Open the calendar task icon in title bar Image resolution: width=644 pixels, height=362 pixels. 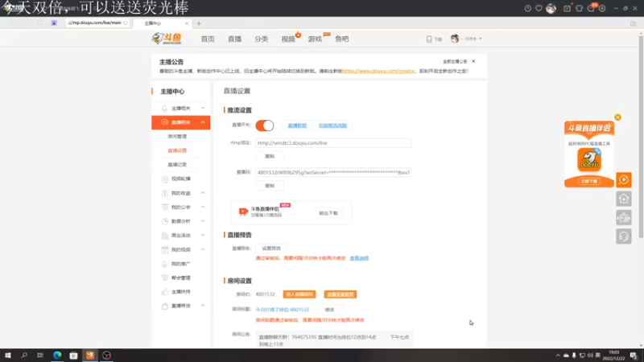[567, 8]
